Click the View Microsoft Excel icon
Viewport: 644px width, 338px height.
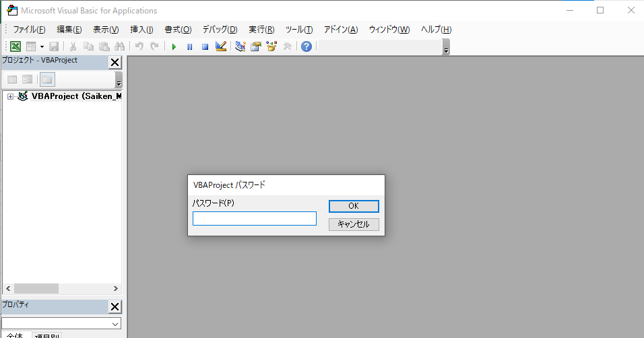pos(15,46)
